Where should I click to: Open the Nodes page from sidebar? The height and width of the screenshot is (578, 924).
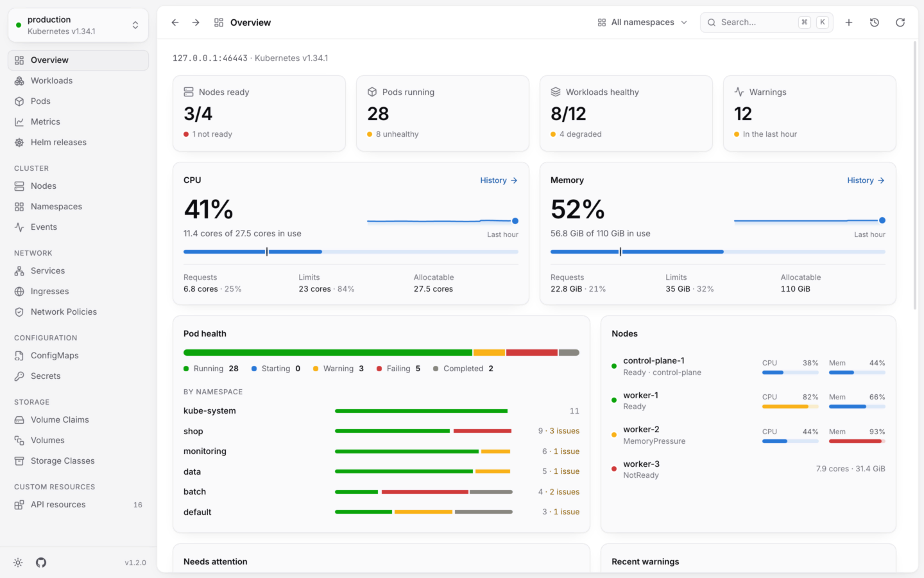coord(78,186)
